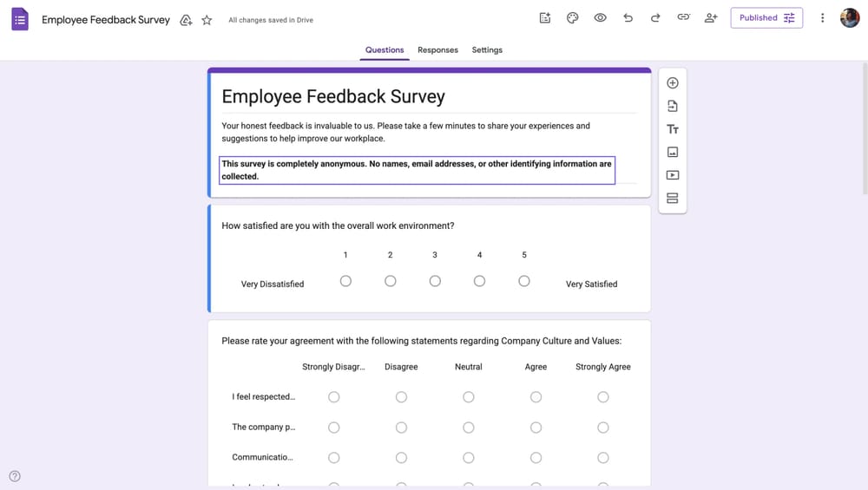Preview the form with eye icon
This screenshot has width=868, height=490.
600,18
